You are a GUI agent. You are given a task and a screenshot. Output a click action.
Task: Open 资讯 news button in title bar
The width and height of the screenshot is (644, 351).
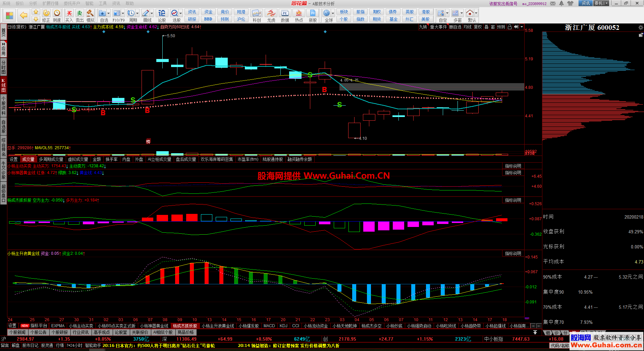586,3
